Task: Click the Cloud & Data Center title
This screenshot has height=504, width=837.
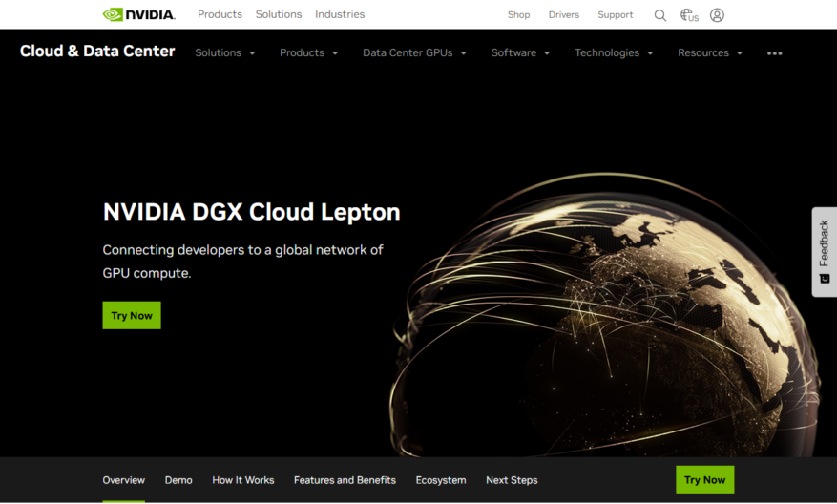Action: point(97,51)
